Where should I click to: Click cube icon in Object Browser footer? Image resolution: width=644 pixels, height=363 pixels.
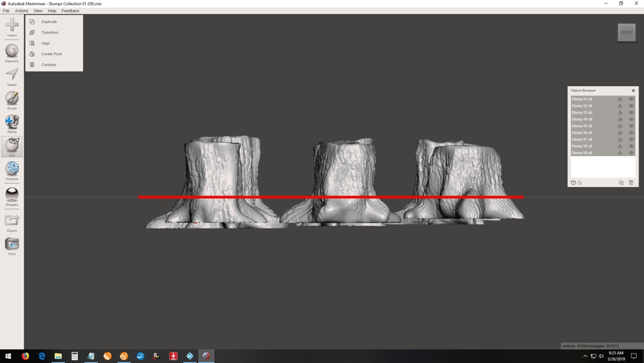click(573, 183)
